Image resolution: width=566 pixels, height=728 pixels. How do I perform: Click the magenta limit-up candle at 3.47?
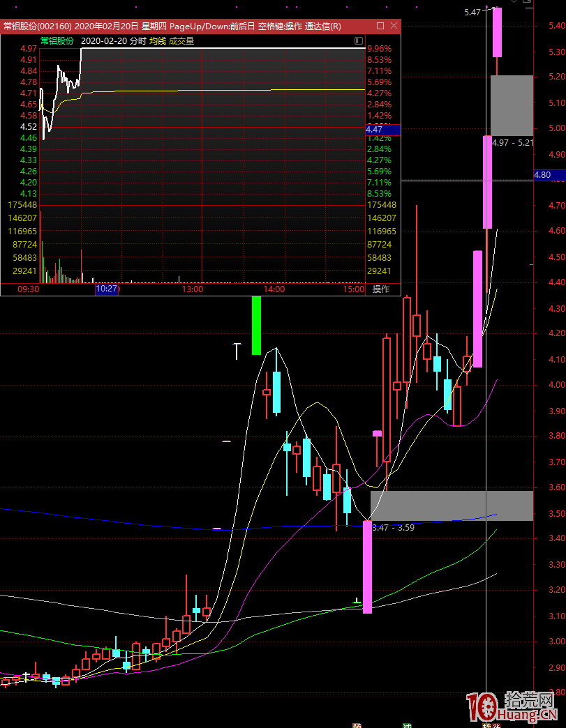(367, 566)
